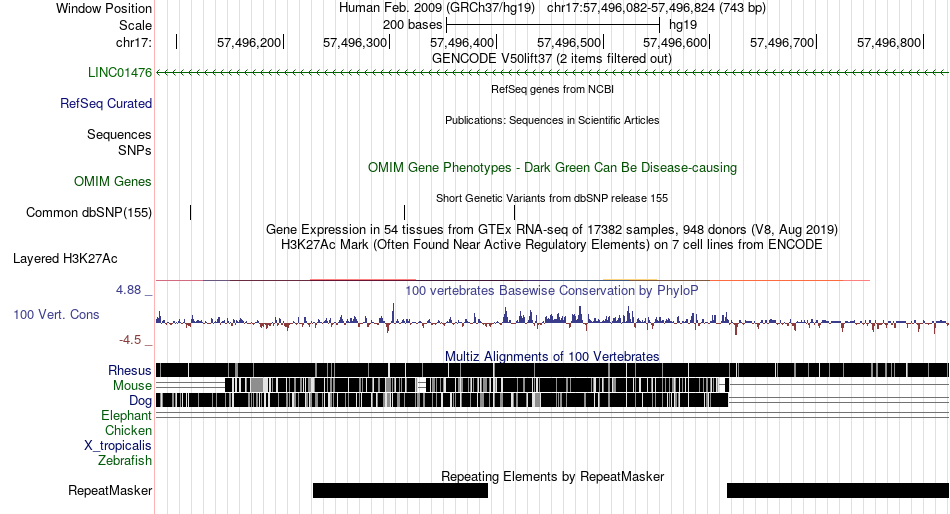Click the Mouse alignment block
Viewport: 950px width, 514px height.
point(477,385)
